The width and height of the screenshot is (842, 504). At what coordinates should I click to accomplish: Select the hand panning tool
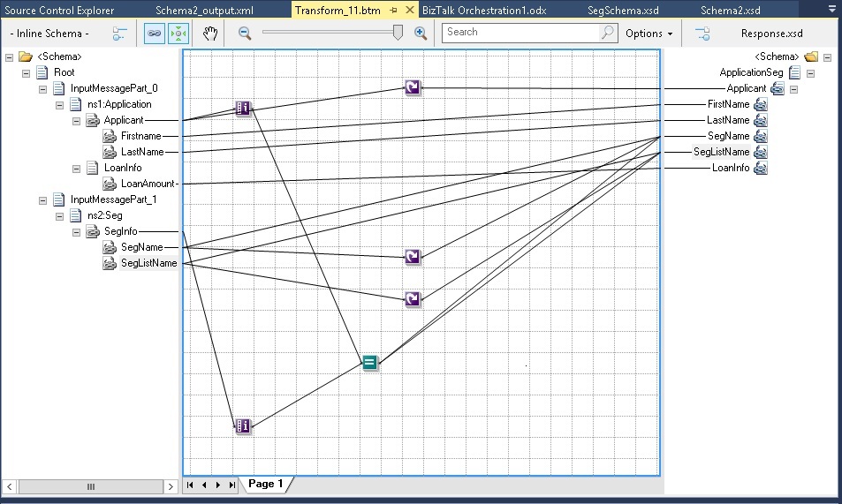pyautogui.click(x=210, y=34)
